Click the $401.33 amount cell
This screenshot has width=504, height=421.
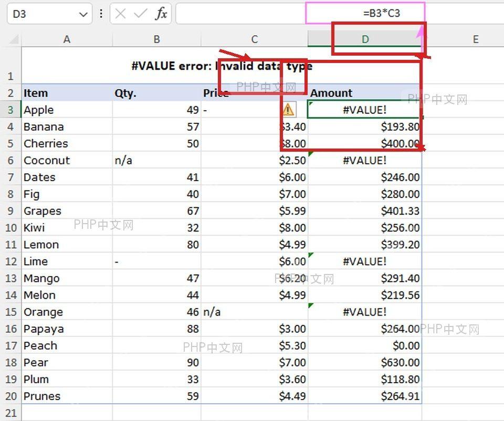pyautogui.click(x=365, y=211)
